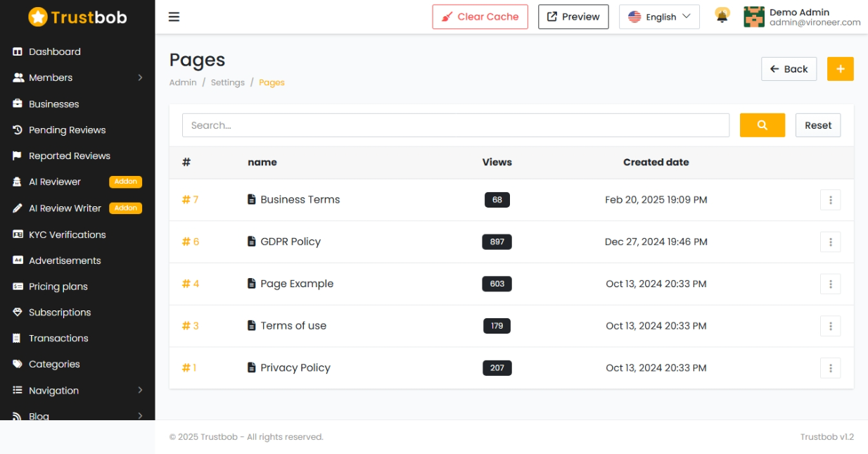Click the Created date column header
The height and width of the screenshot is (454, 868).
[656, 162]
